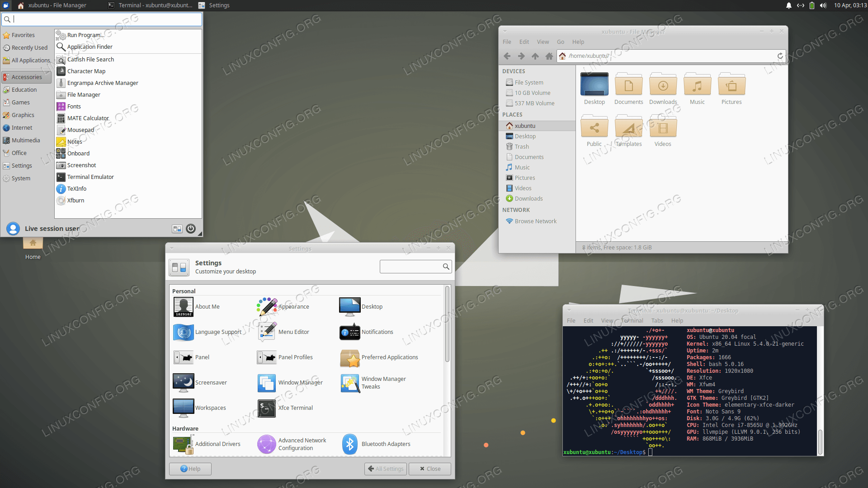Go to parent folder in File Manager
Screen dimensions: 868x488
pyautogui.click(x=535, y=56)
